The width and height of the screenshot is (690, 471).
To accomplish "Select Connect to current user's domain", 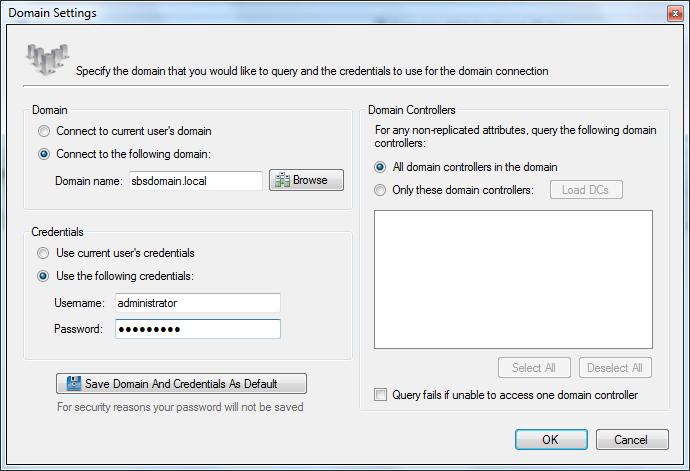I will click(x=43, y=131).
